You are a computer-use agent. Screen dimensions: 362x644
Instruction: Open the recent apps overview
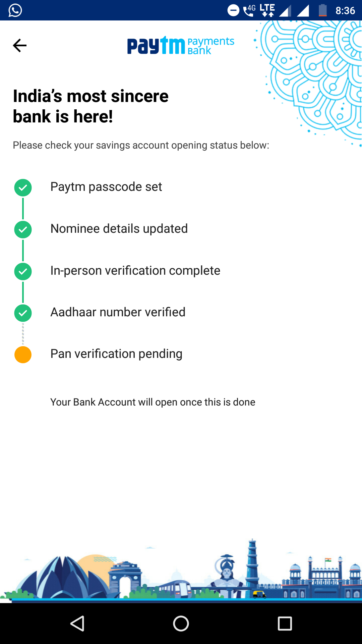(285, 624)
